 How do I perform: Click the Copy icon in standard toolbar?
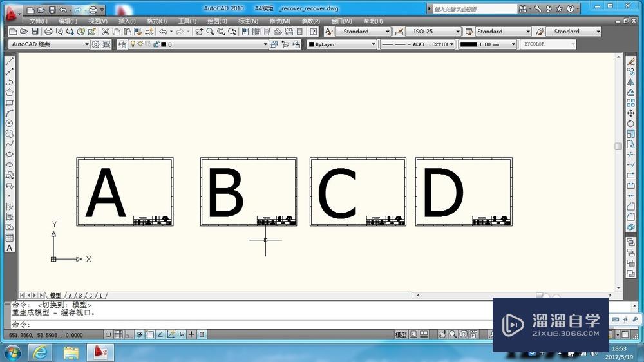pyautogui.click(x=117, y=32)
